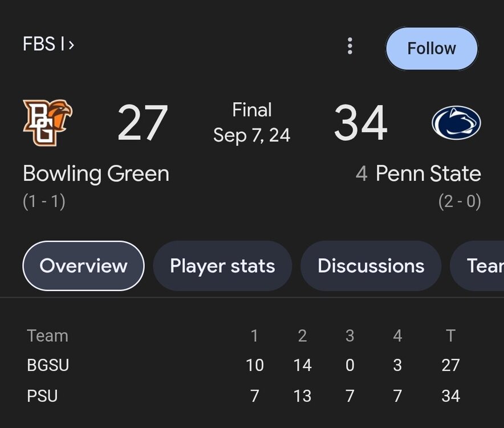Click the Penn State Nittany Lion logo
Screen dimensions: 504x428
coord(456,123)
